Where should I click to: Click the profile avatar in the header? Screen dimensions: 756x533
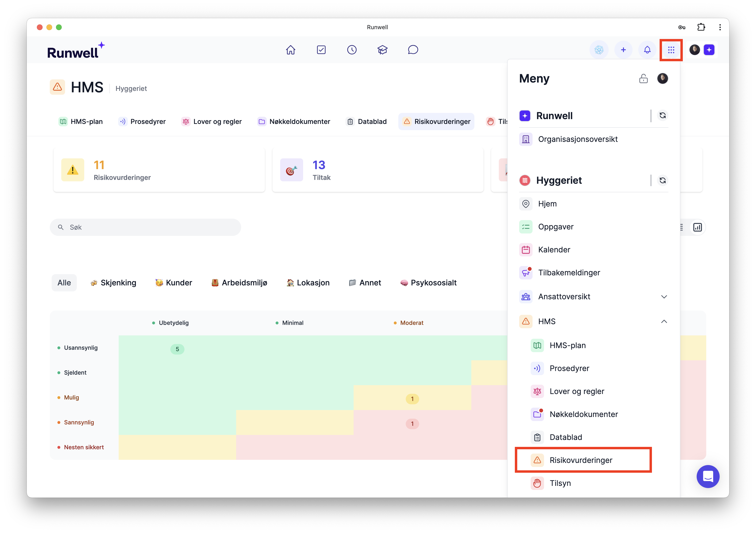pos(695,50)
